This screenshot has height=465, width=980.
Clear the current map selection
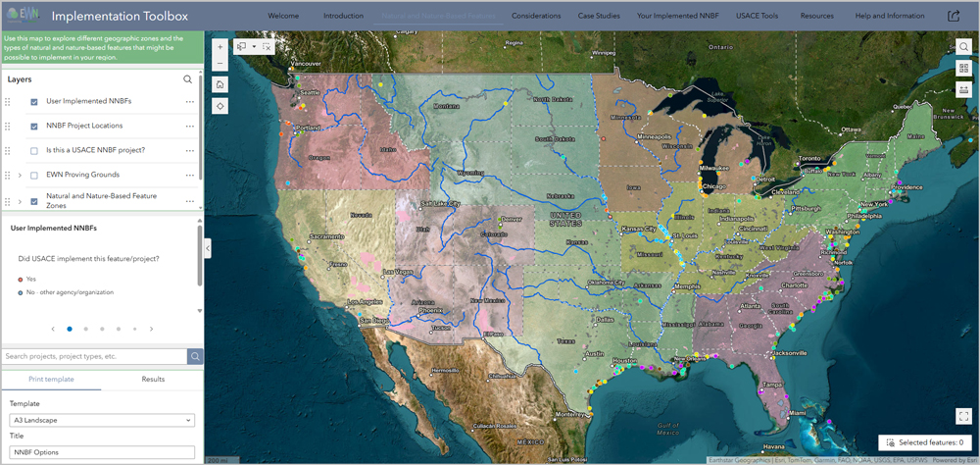click(x=267, y=46)
